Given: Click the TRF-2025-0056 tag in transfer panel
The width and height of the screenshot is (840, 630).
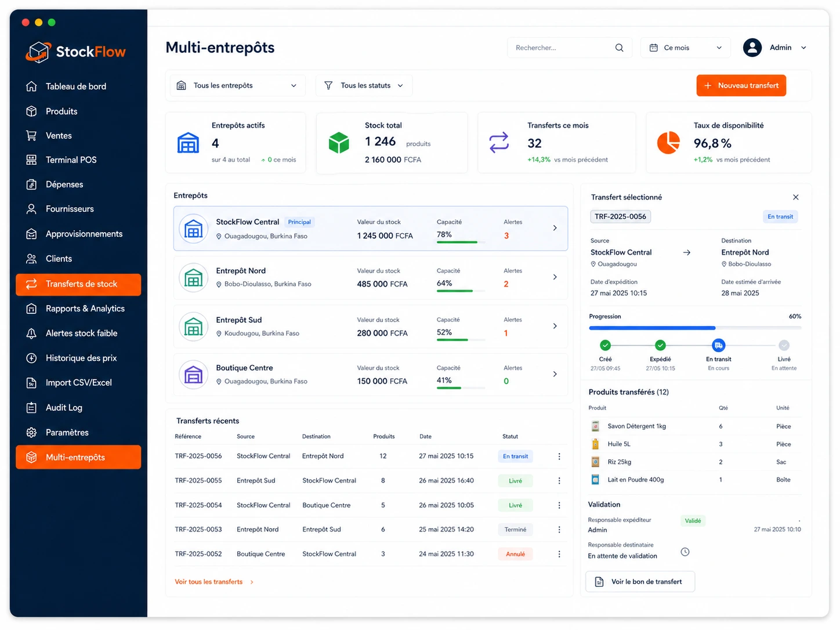Looking at the screenshot, I should pos(620,216).
